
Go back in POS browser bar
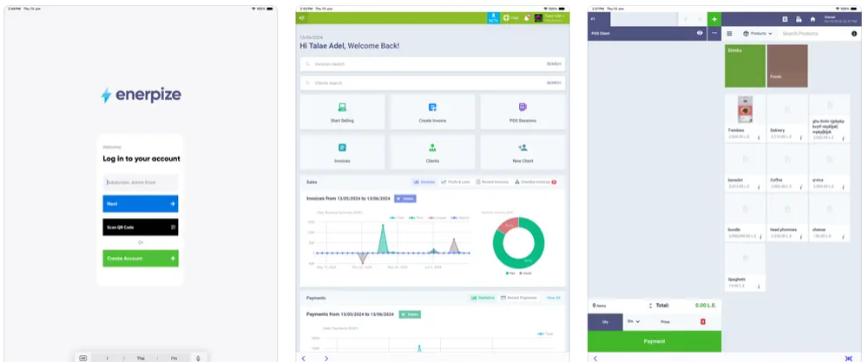point(595,359)
